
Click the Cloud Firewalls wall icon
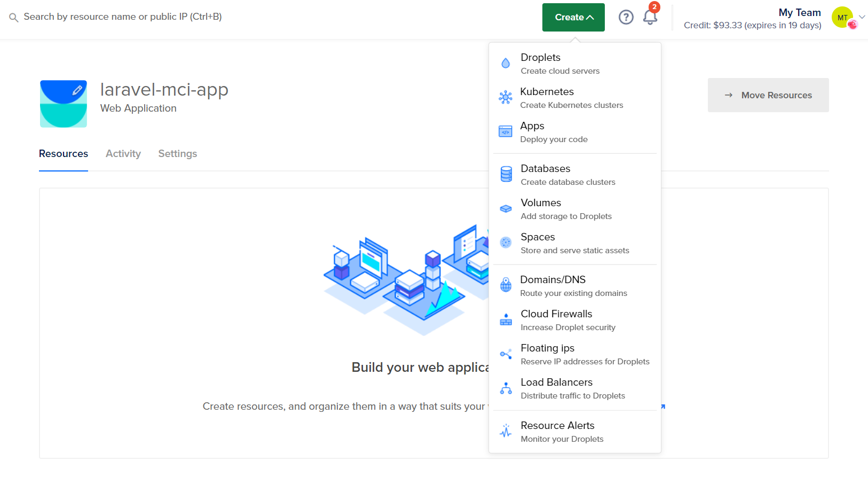[506, 319]
